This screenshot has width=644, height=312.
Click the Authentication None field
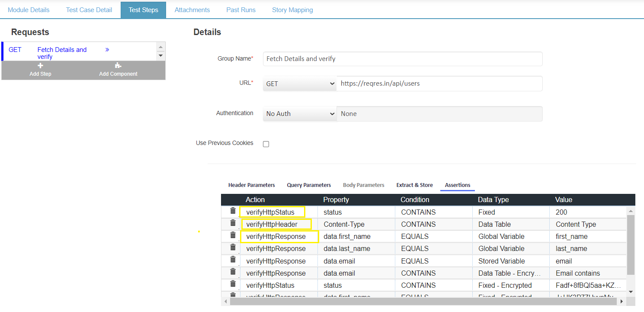pos(439,114)
